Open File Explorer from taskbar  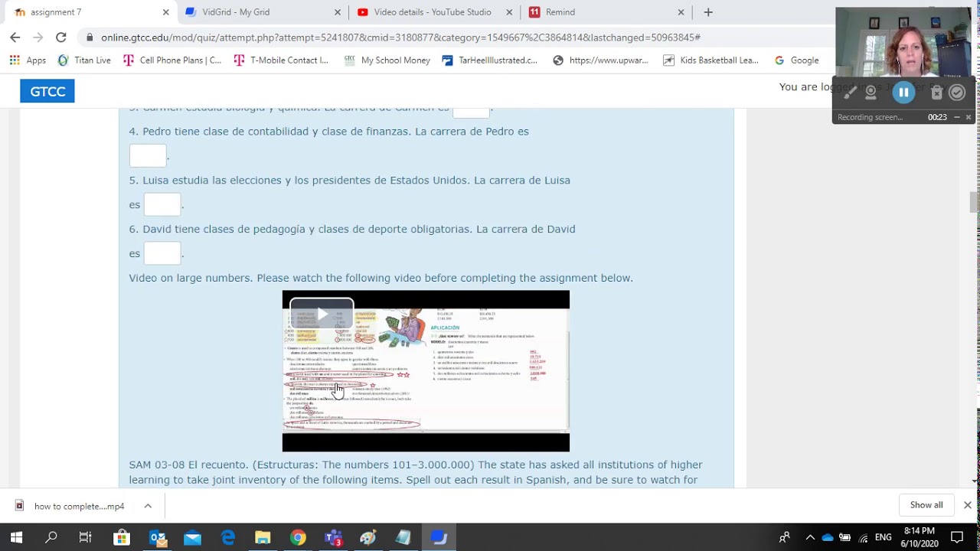click(x=263, y=537)
